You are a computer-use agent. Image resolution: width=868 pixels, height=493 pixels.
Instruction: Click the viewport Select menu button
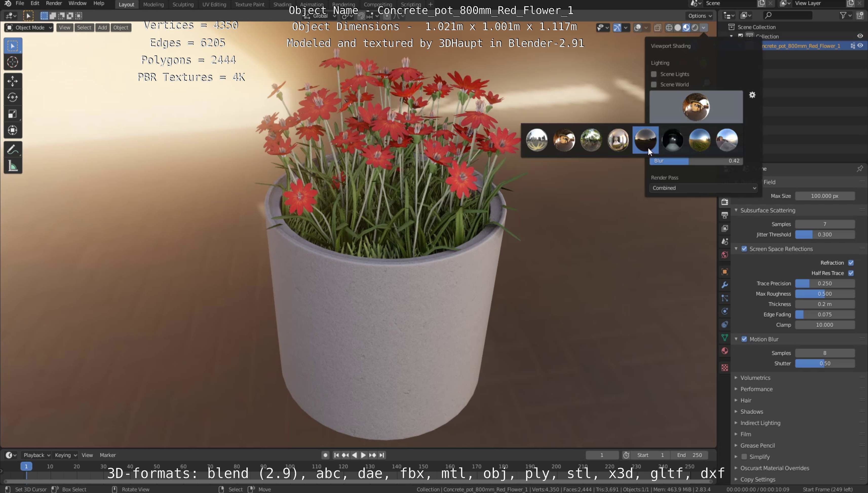84,28
